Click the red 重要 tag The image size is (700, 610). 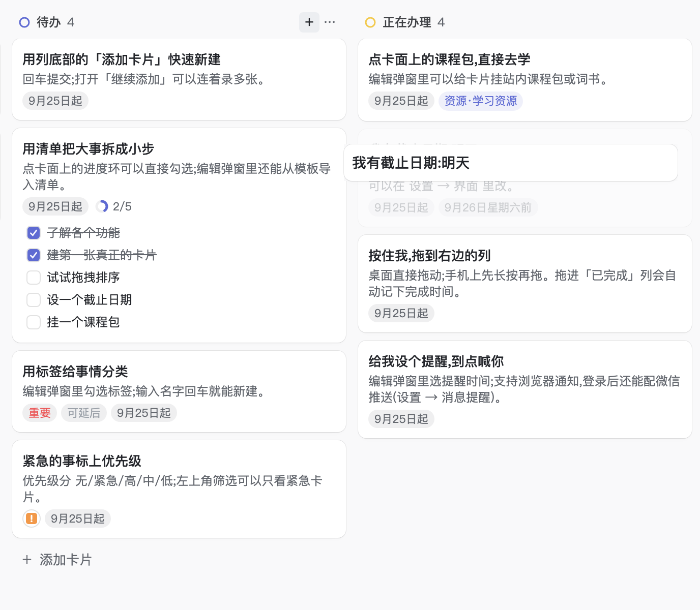[40, 413]
